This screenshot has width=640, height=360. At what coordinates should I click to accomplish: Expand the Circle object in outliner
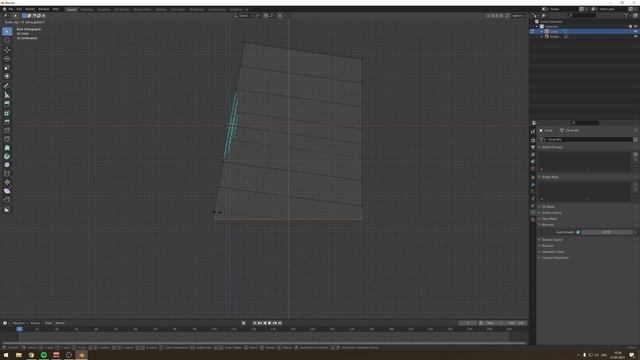coord(542,31)
